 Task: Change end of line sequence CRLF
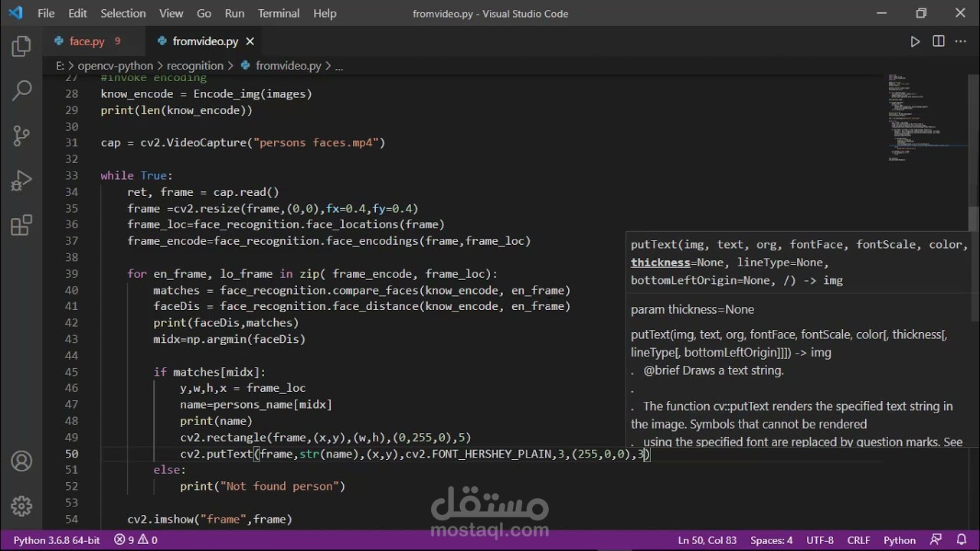point(858,540)
